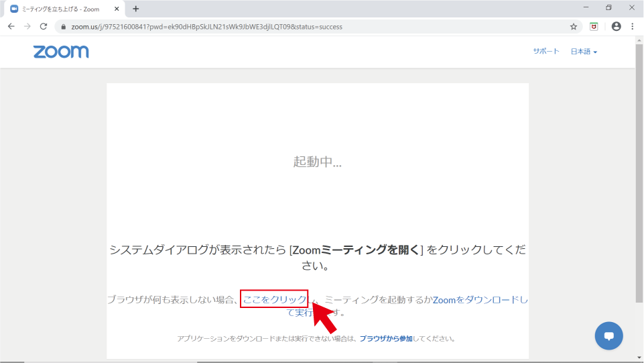Click the 起動中... status text

click(x=317, y=162)
